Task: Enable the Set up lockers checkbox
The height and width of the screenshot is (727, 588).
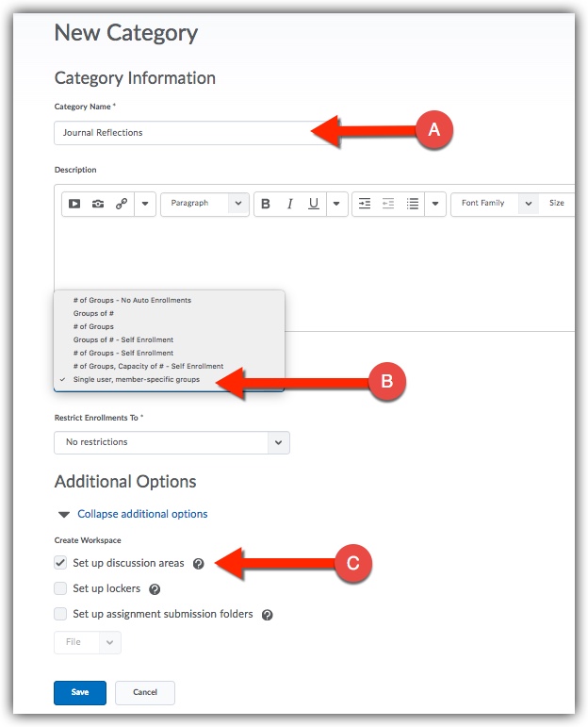Action: pos(61,589)
